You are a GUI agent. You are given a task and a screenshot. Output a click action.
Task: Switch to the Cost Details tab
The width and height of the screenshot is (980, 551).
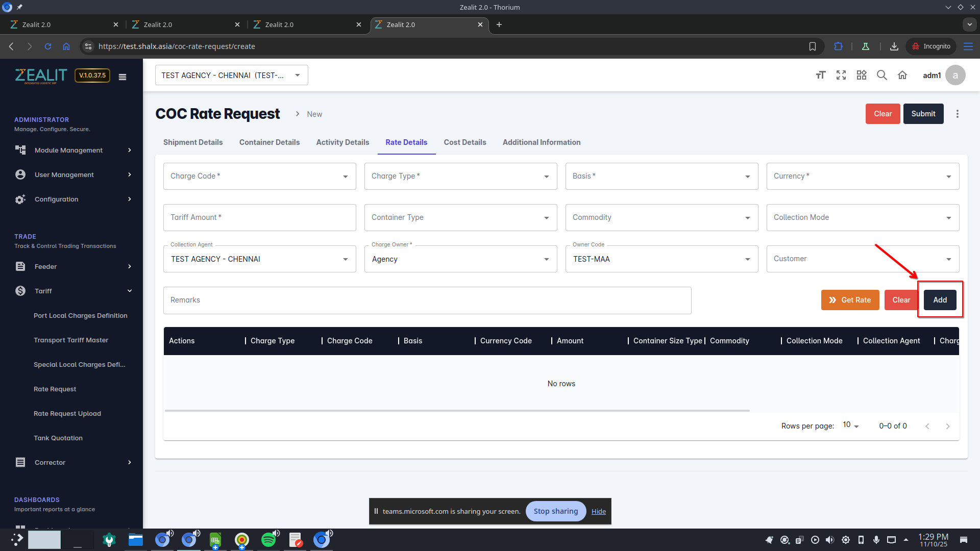(464, 142)
